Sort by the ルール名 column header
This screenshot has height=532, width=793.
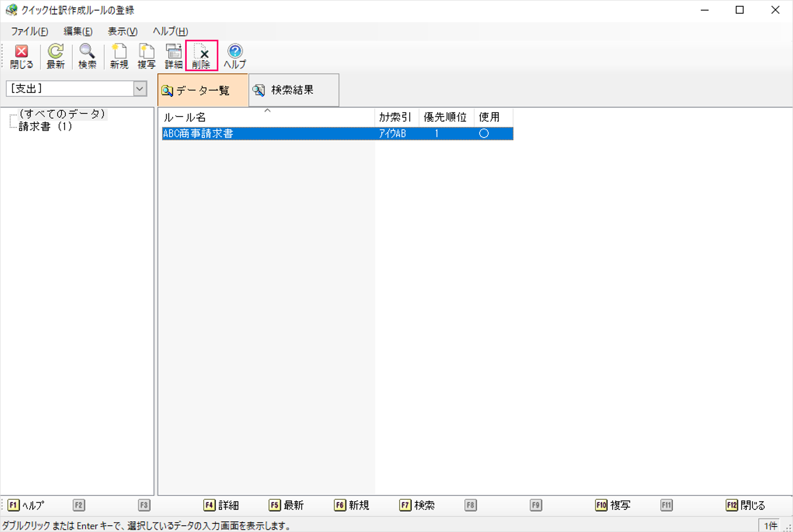tap(267, 117)
